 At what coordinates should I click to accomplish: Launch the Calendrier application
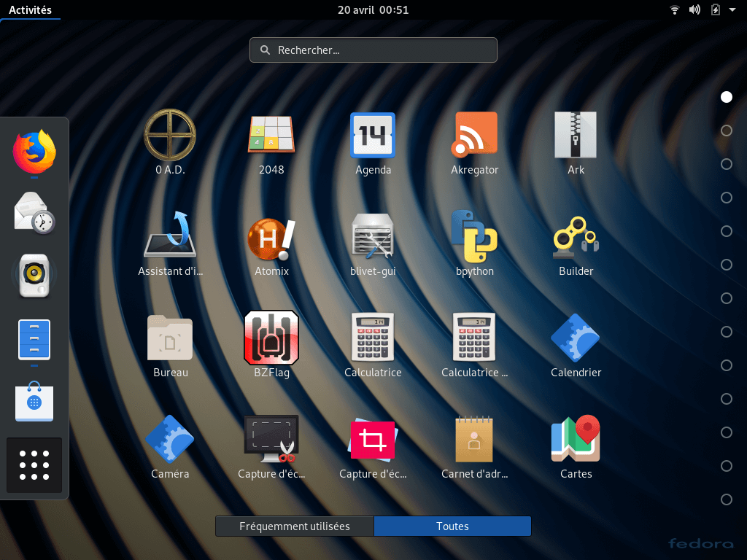(x=576, y=337)
